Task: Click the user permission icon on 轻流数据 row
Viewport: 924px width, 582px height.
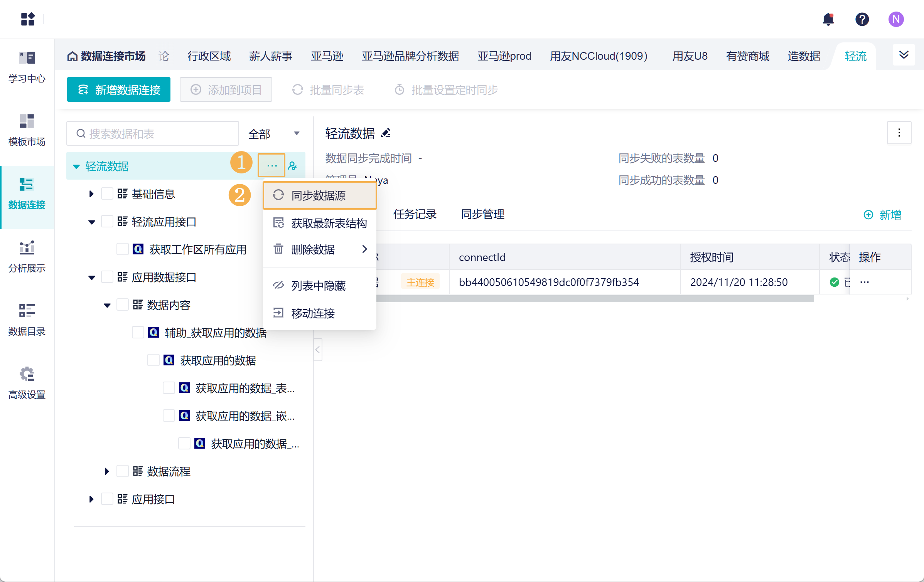Action: pos(293,166)
